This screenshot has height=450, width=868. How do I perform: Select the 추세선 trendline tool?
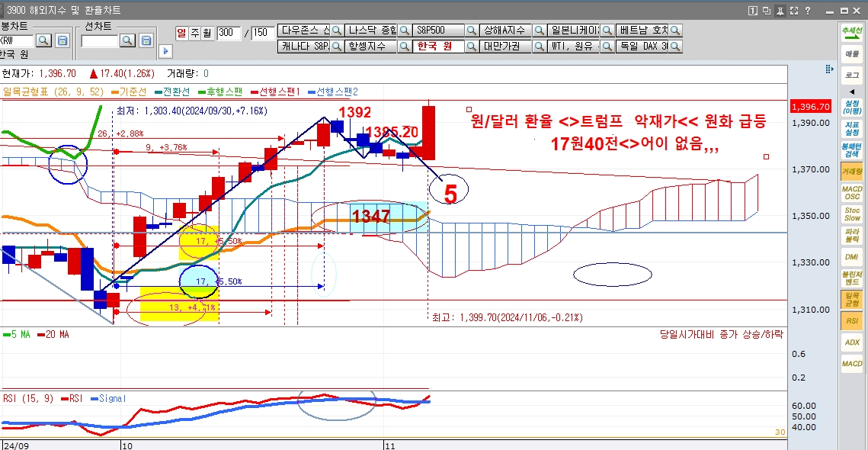pos(852,34)
